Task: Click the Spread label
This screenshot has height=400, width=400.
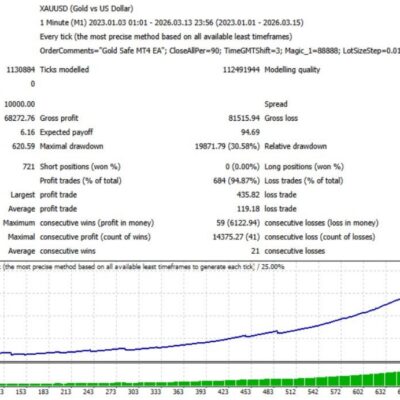Action: [x=276, y=104]
